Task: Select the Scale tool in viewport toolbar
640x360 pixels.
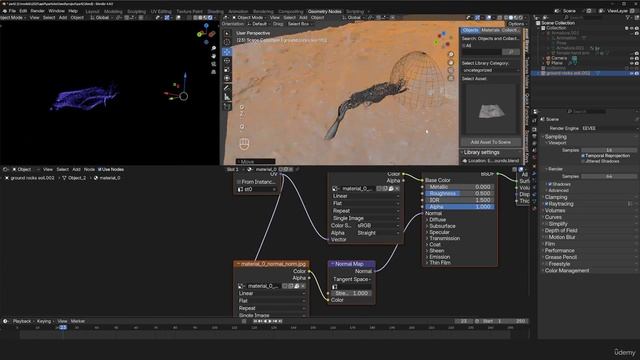Action: [x=227, y=70]
